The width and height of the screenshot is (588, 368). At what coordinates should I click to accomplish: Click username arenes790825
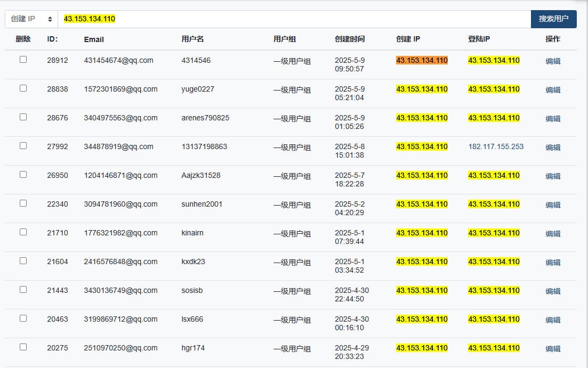(205, 118)
